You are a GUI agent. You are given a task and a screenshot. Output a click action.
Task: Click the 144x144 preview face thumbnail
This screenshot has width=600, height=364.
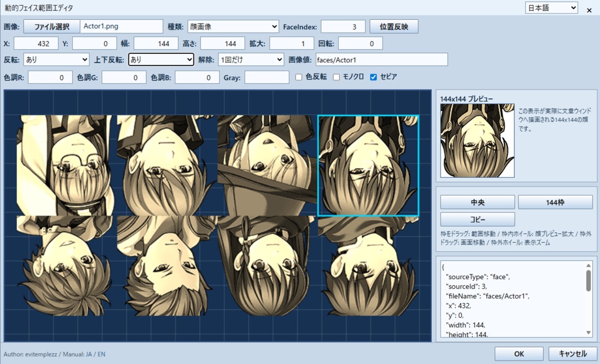tap(477, 140)
